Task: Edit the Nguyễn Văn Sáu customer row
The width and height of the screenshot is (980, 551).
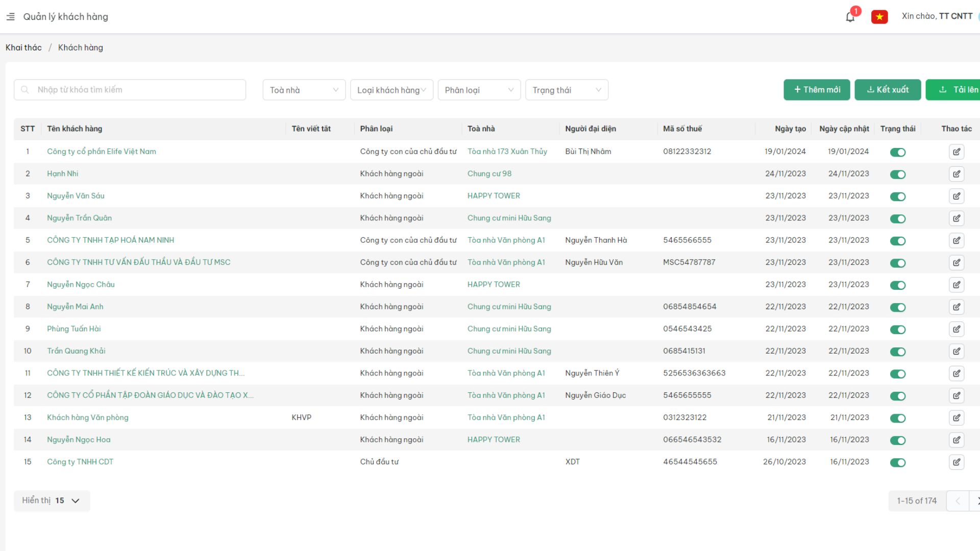Action: tap(957, 196)
